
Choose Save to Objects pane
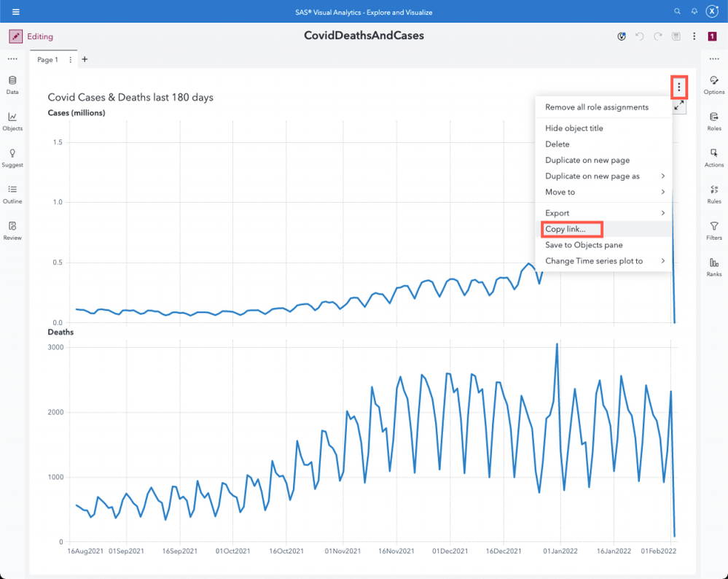[584, 245]
